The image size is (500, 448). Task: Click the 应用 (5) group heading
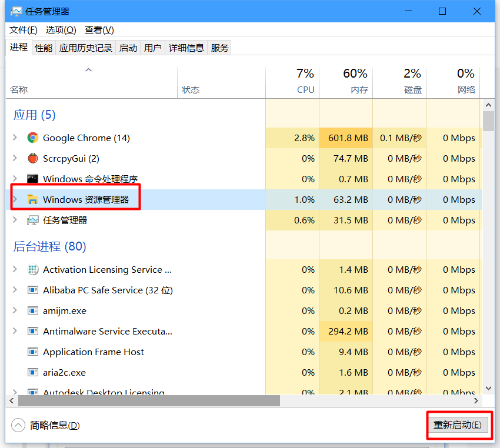(x=35, y=115)
